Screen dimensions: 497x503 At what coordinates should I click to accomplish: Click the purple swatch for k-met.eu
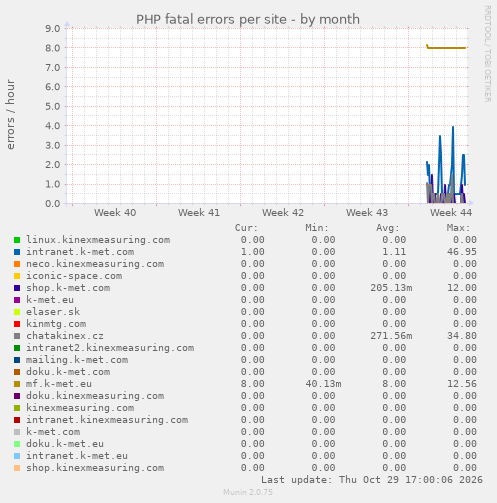click(17, 300)
